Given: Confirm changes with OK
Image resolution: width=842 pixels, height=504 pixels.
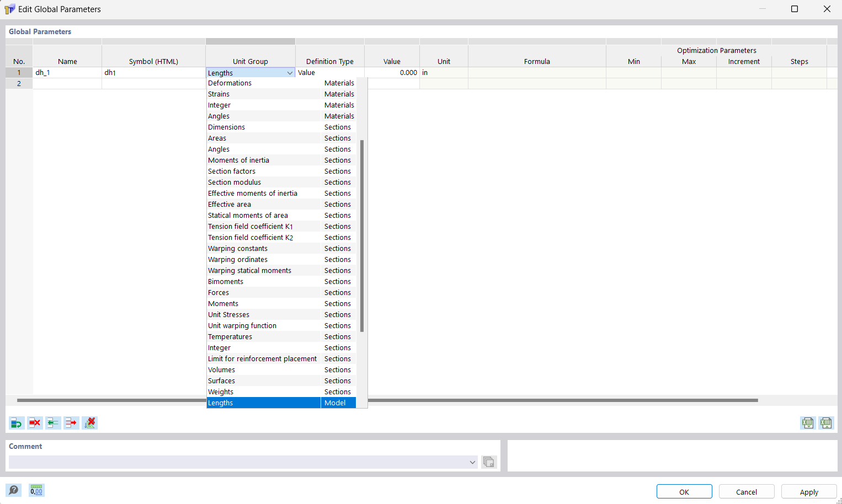Looking at the screenshot, I should (x=684, y=491).
